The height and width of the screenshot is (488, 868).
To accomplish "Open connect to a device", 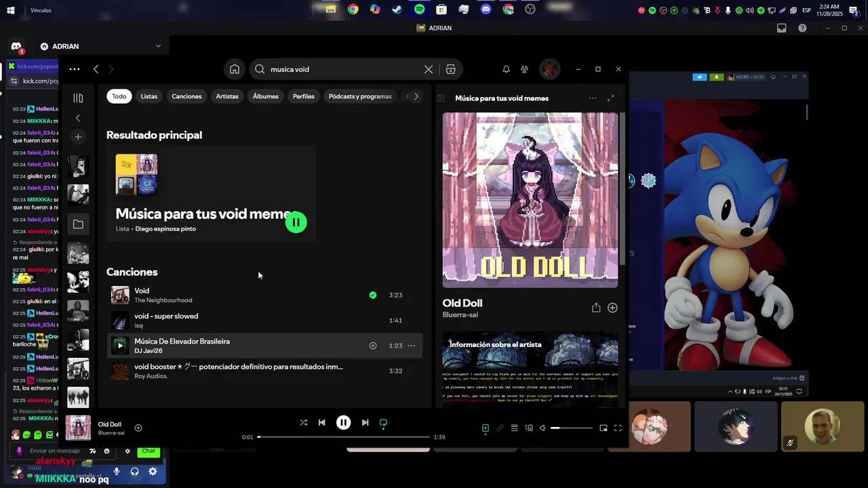I will 529,428.
